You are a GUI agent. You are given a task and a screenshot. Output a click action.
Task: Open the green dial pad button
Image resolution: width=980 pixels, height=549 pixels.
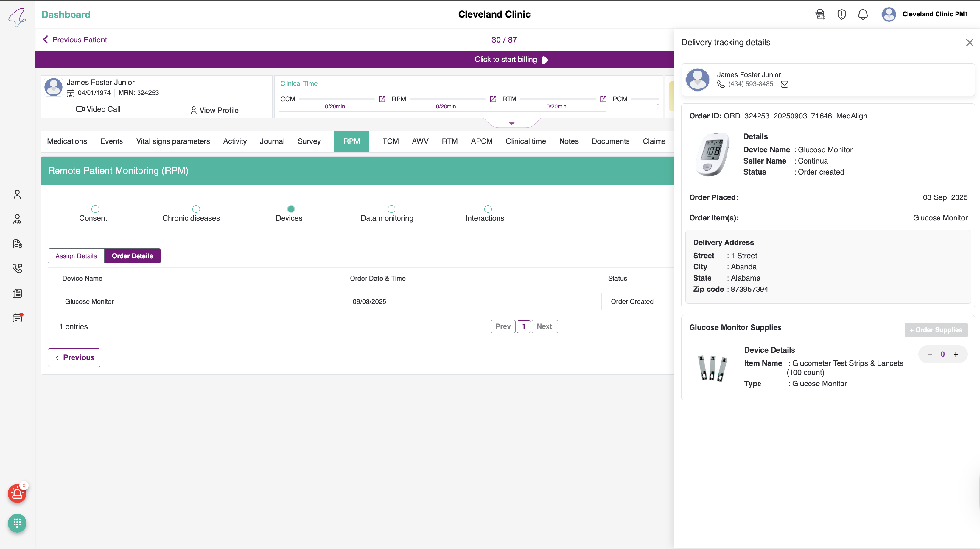(17, 523)
